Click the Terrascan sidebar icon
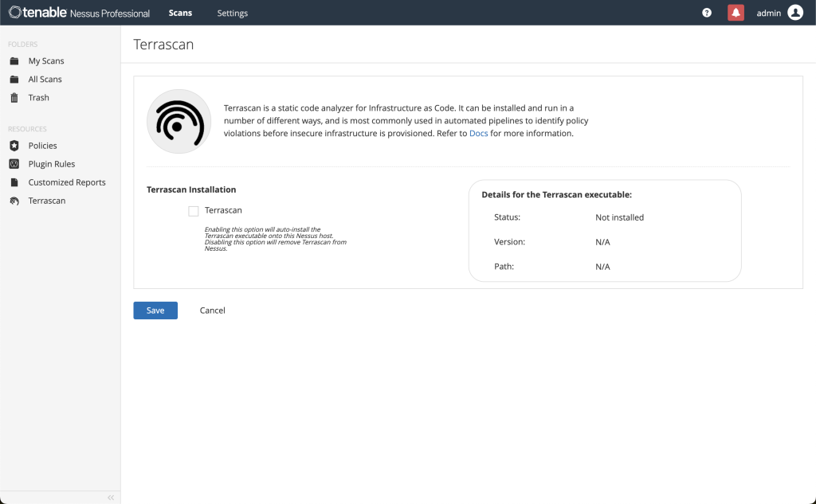This screenshot has width=816, height=504. click(14, 201)
